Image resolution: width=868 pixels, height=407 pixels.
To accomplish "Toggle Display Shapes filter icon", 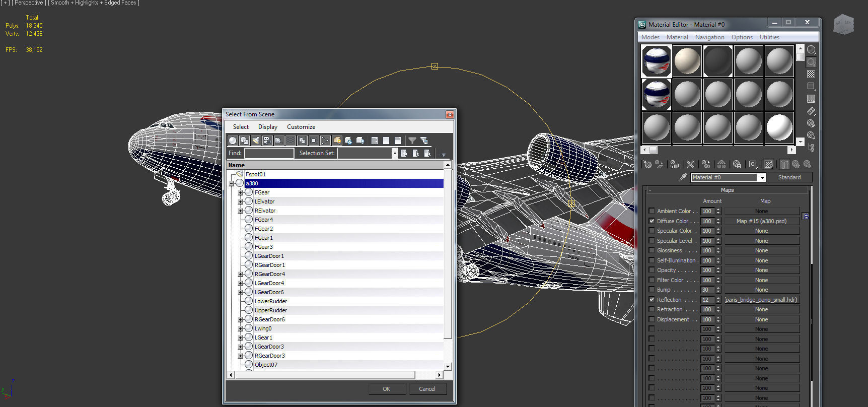I will tap(244, 141).
